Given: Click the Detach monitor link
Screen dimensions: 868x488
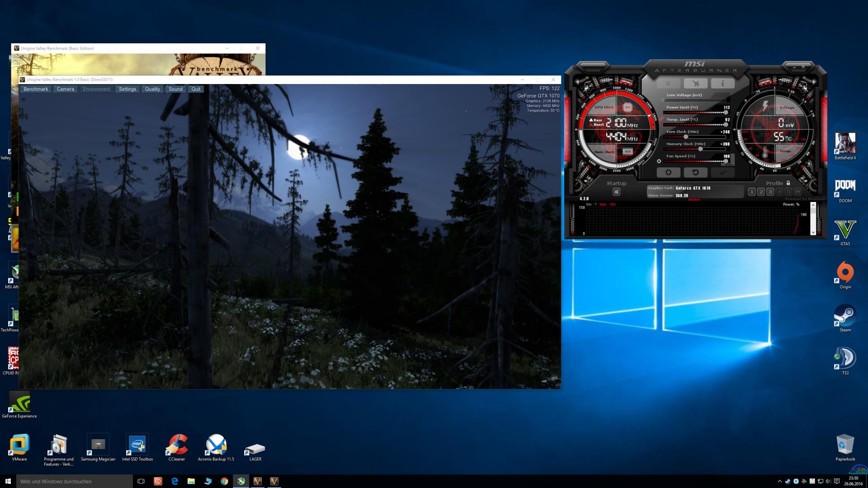Looking at the screenshot, I should tap(694, 200).
